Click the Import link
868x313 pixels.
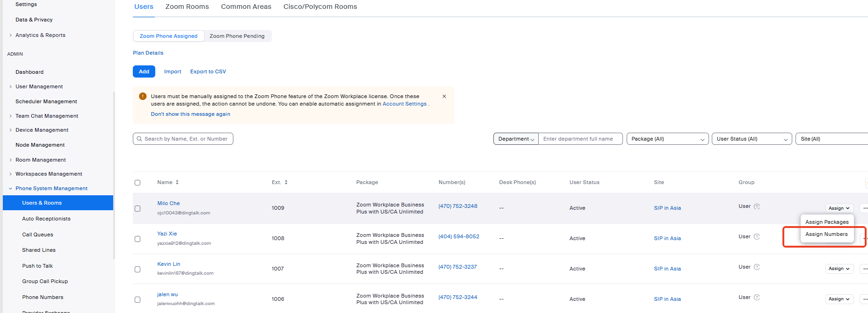click(173, 71)
